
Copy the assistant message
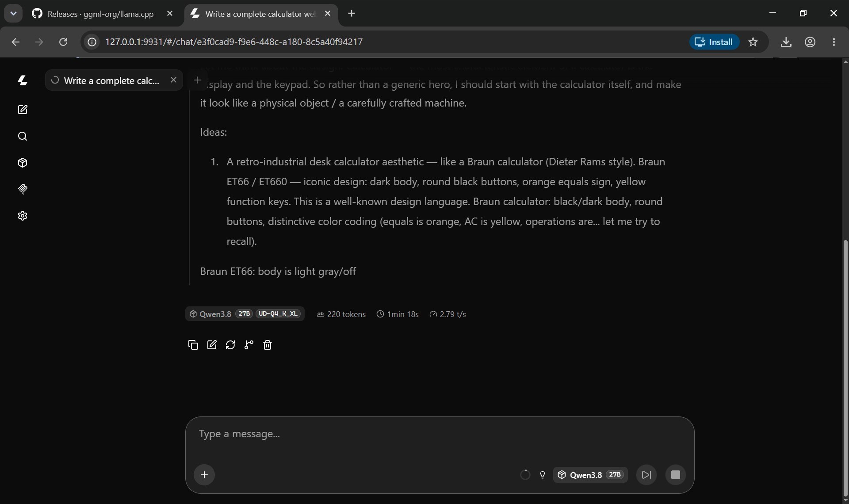pyautogui.click(x=193, y=345)
